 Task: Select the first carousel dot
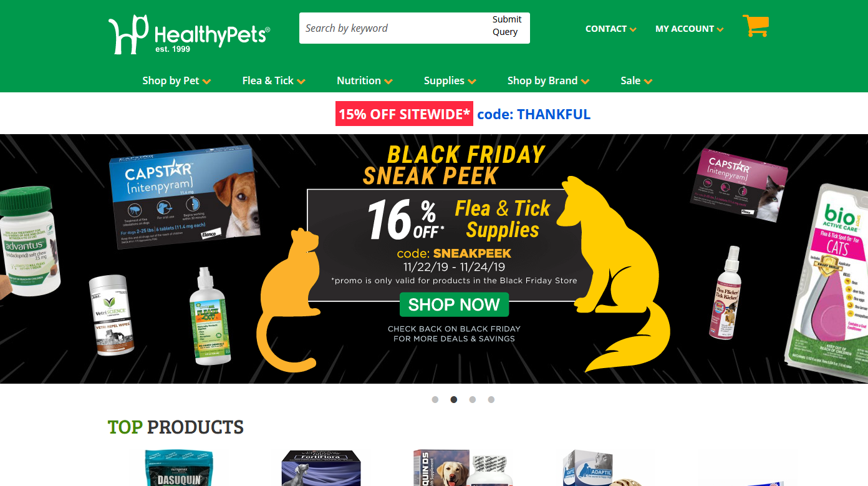coord(435,400)
